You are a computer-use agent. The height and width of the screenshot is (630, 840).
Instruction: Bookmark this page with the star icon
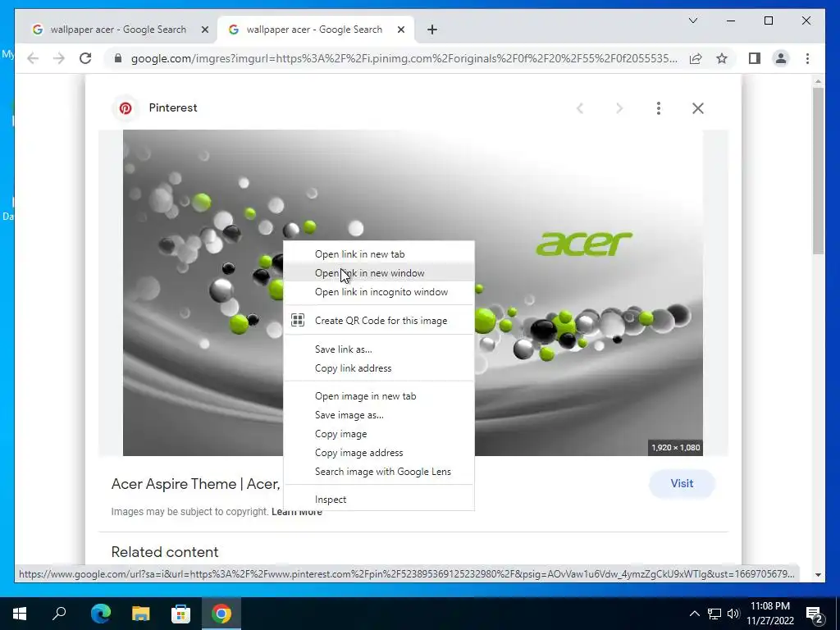coord(722,58)
